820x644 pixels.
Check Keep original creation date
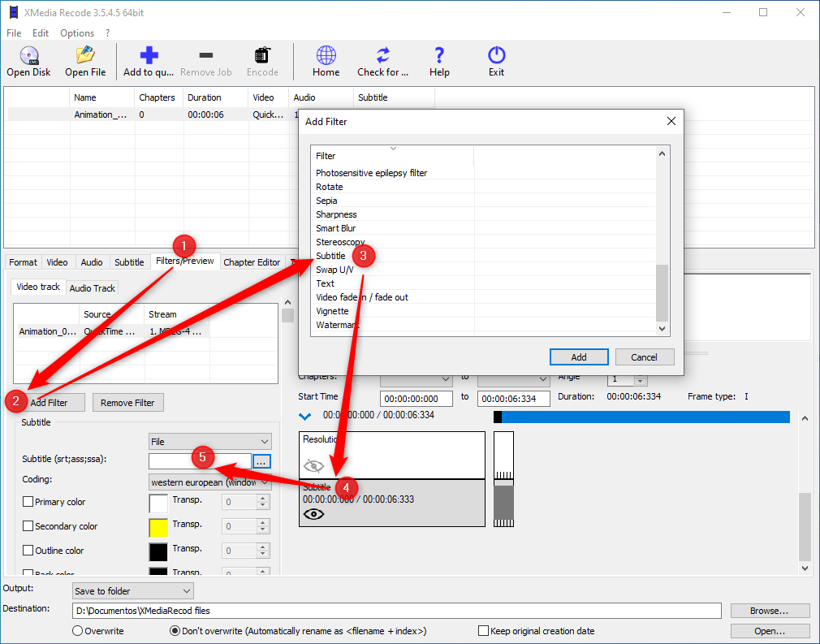coord(484,631)
